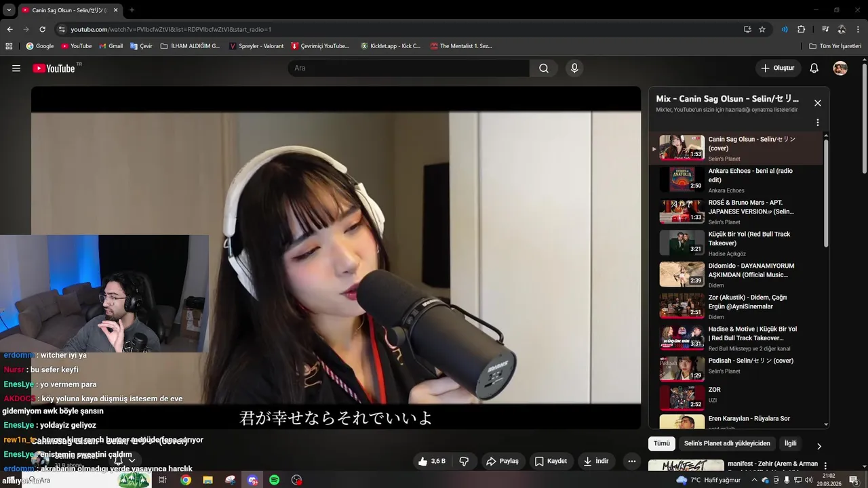View site information icon in address bar
868x488 pixels.
(x=62, y=29)
